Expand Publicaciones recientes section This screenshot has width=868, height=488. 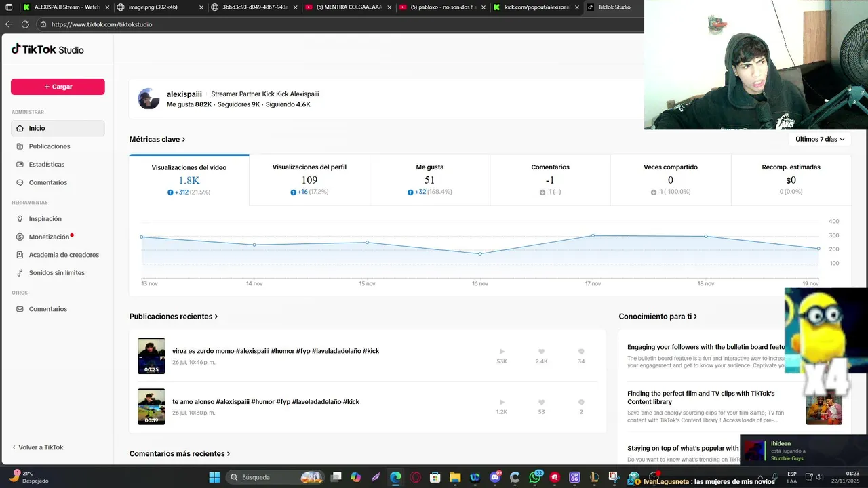point(174,317)
